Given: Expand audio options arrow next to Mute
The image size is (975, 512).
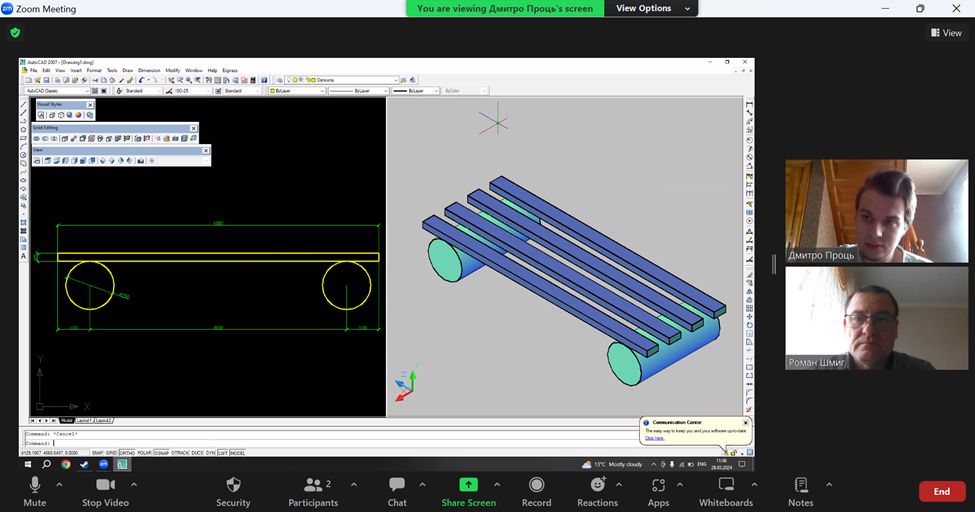Looking at the screenshot, I should pos(59,485).
